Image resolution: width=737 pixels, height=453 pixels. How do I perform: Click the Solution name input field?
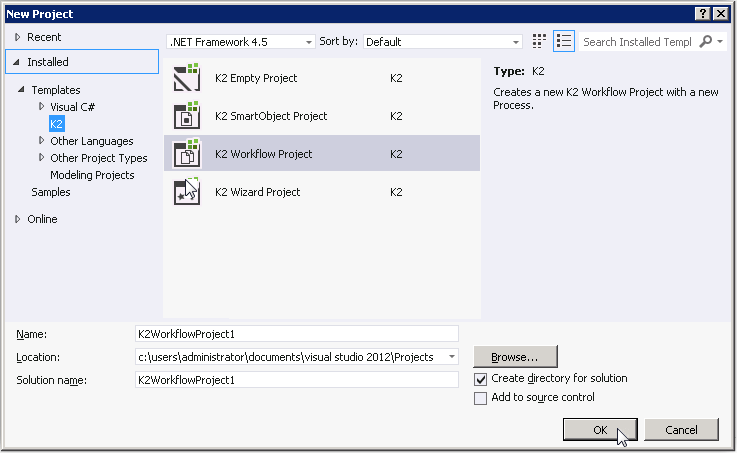pos(297,380)
